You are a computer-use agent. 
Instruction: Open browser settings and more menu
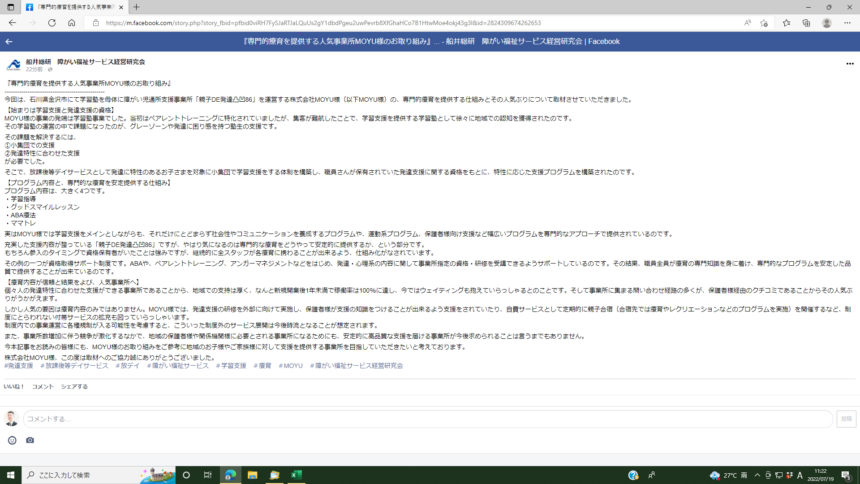[x=847, y=23]
